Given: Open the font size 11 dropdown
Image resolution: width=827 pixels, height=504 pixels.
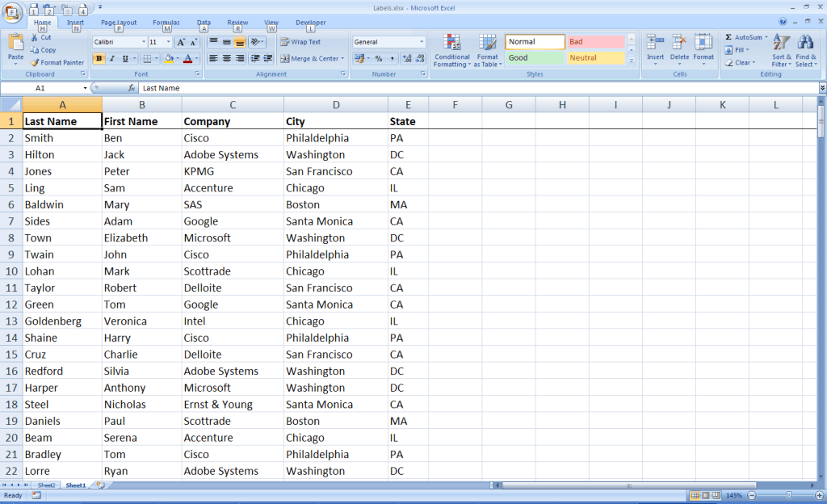Looking at the screenshot, I should (169, 42).
